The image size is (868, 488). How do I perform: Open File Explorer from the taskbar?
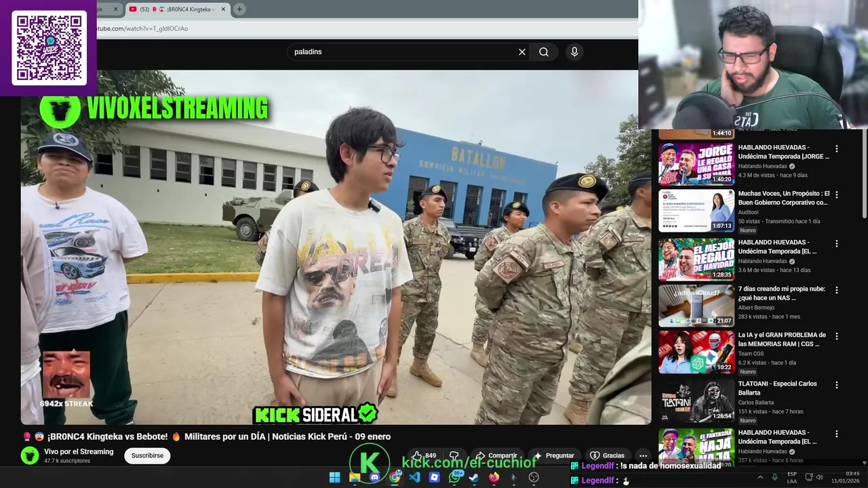pos(355,477)
